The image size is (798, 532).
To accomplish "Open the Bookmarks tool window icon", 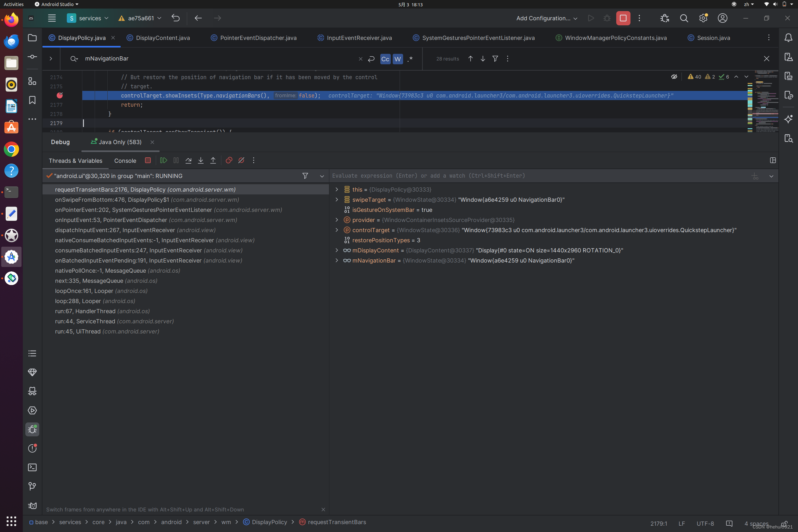I will pos(32,100).
